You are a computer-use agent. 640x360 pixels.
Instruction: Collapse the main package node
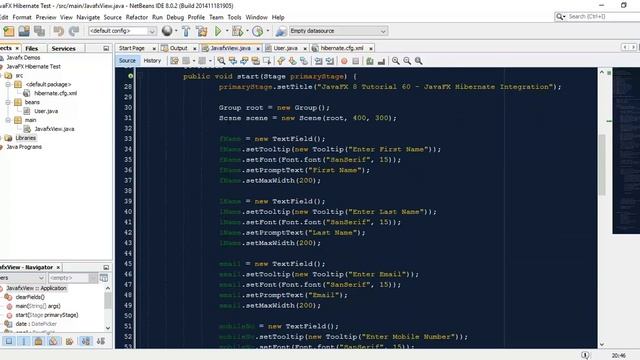(8, 120)
